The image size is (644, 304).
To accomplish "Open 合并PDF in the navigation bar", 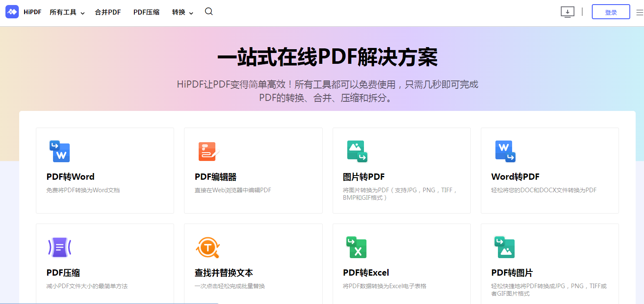I will tap(108, 13).
